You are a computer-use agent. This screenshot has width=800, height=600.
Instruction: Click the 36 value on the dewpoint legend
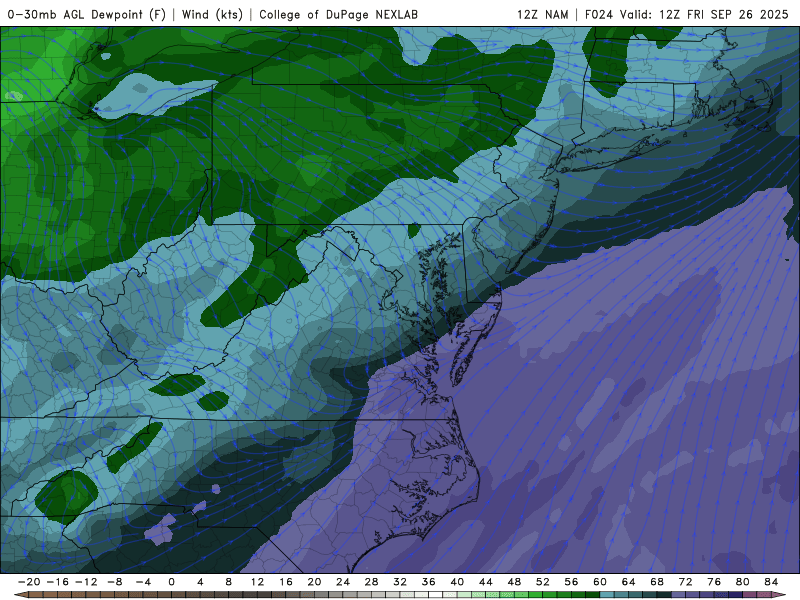[x=429, y=582]
